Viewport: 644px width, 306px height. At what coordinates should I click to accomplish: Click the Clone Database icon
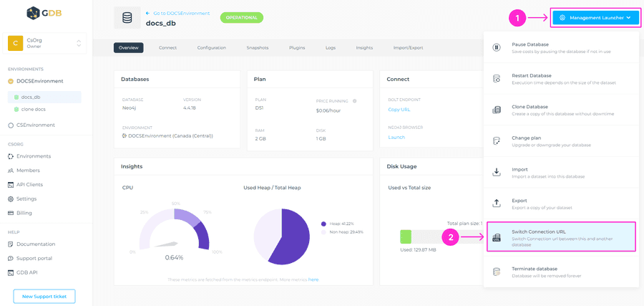pos(497,110)
